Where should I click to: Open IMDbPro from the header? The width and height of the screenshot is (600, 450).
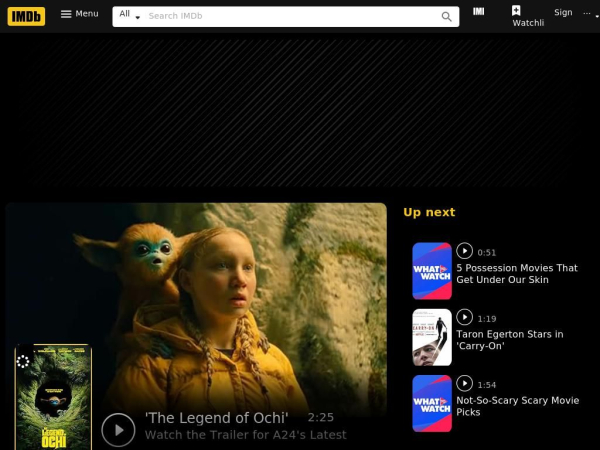[479, 12]
